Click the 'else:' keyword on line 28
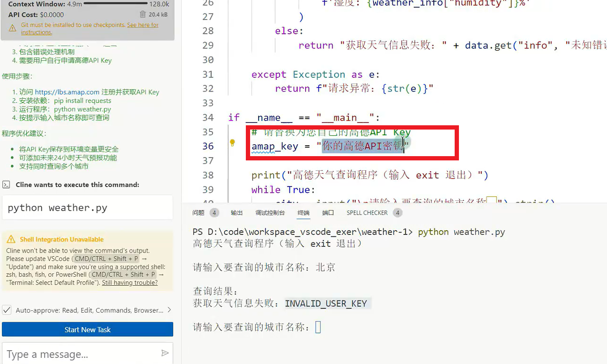 289,30
